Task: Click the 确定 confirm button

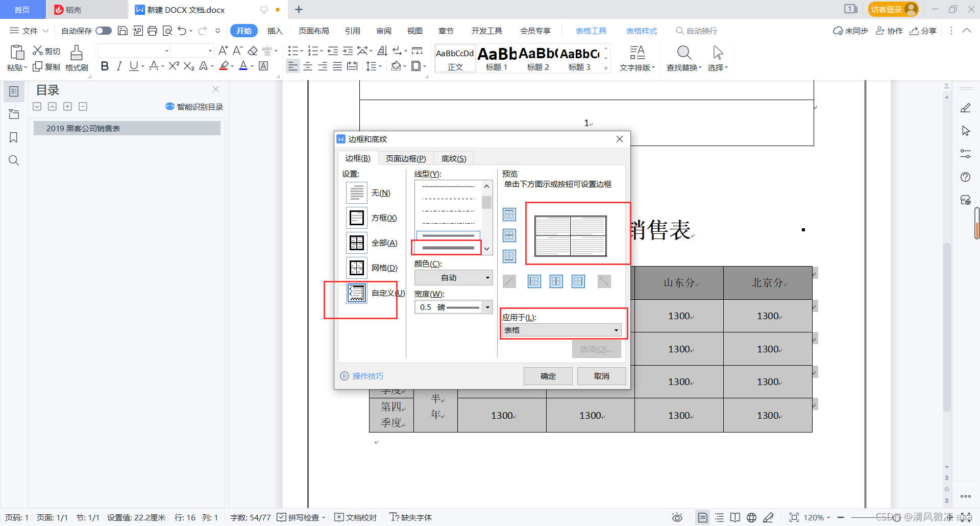Action: coord(548,376)
